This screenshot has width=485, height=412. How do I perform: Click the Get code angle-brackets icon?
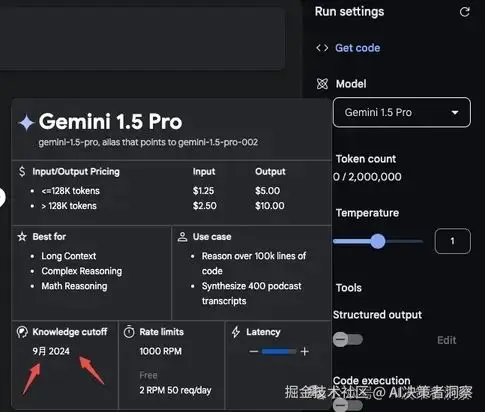pyautogui.click(x=322, y=48)
